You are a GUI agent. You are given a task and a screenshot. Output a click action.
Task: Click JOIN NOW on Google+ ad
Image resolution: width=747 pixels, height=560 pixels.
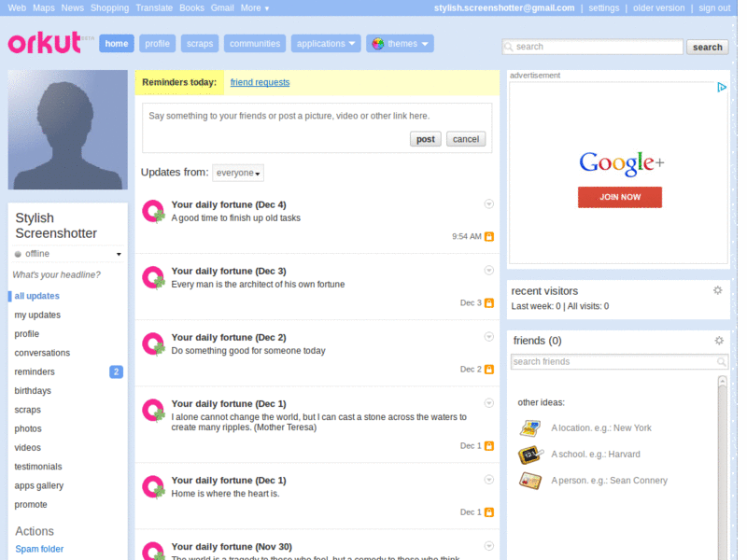click(x=619, y=197)
